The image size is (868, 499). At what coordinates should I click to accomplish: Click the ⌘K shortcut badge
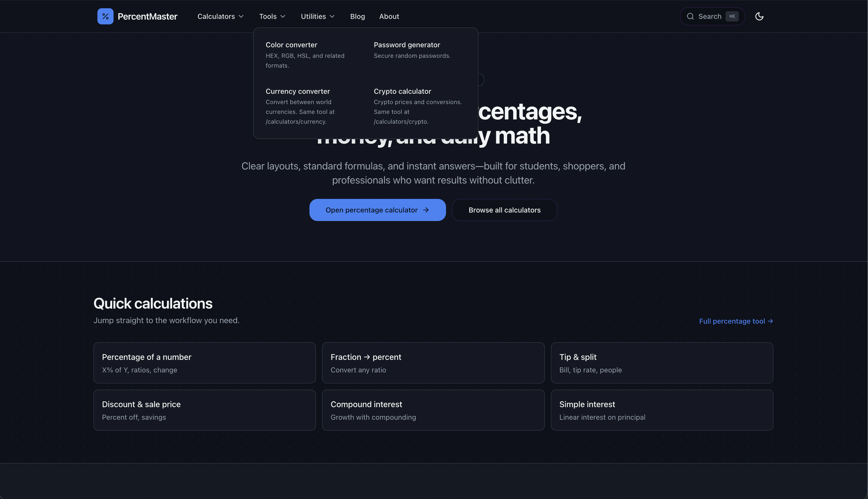coord(732,16)
